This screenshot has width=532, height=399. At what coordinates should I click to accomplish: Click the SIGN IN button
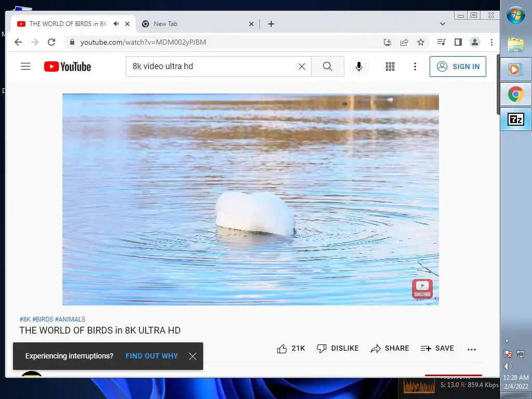[458, 66]
